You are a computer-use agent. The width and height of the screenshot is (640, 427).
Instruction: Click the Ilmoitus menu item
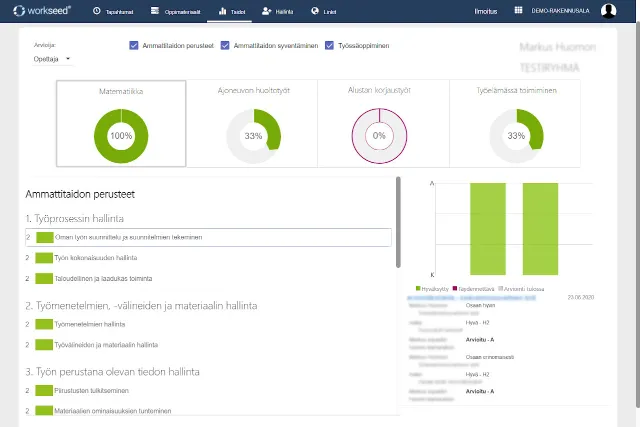pyautogui.click(x=486, y=11)
